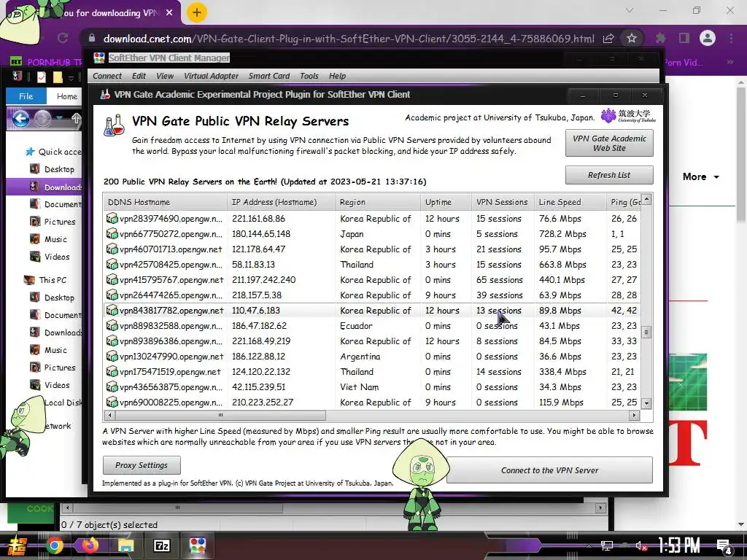Open the Virtual Adapter menu
This screenshot has height=560, width=747.
pyautogui.click(x=211, y=76)
